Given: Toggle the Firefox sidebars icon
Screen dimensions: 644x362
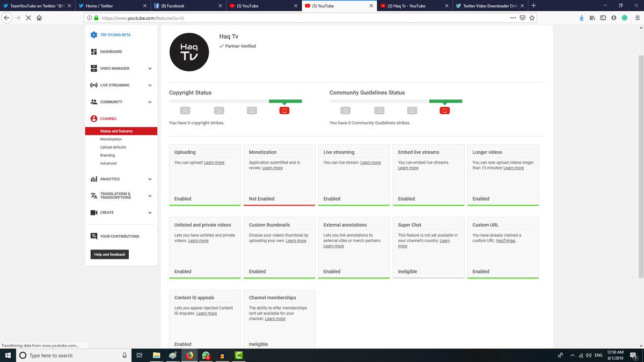Looking at the screenshot, I should tap(603, 17).
